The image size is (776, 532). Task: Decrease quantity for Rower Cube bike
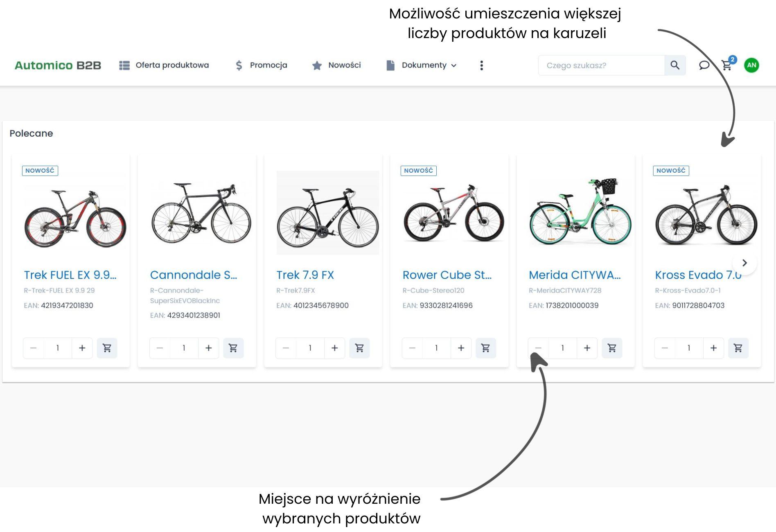pos(412,348)
